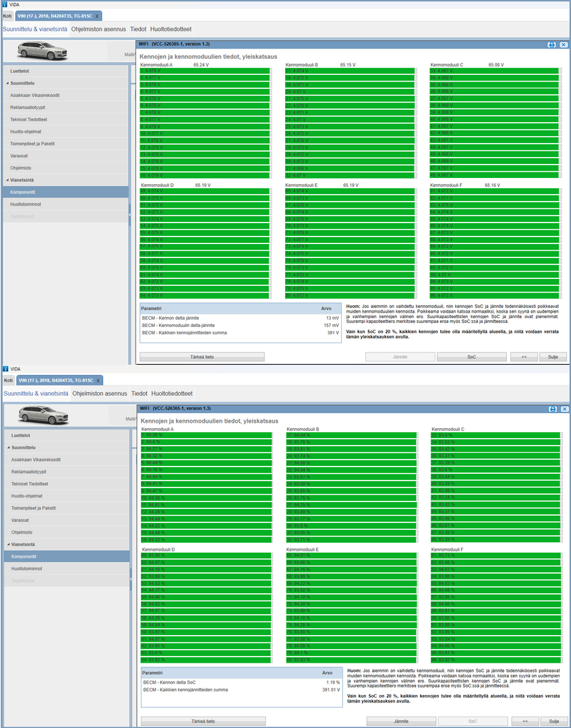
Task: Click the 391.01 V value in SoC dialog
Action: point(330,690)
